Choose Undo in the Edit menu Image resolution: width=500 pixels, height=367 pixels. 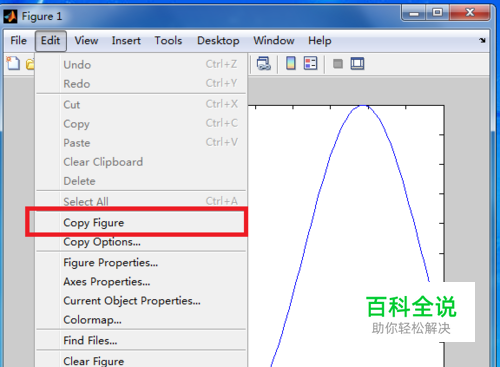coord(141,64)
